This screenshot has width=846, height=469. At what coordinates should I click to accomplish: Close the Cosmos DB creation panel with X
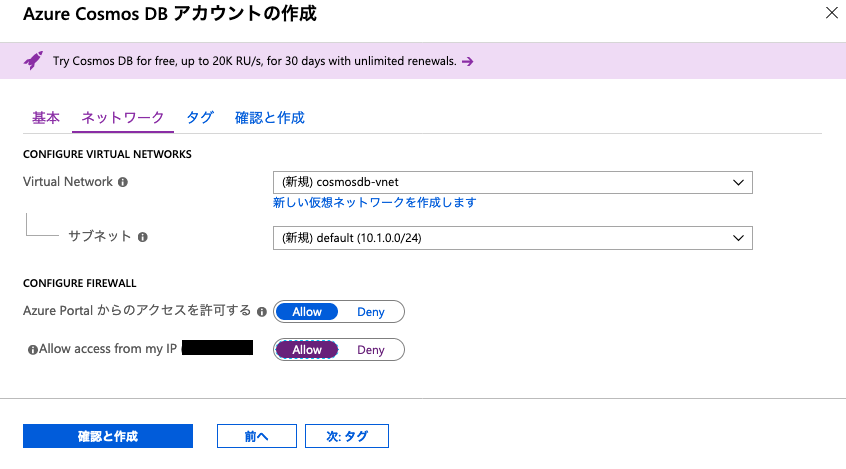click(831, 13)
